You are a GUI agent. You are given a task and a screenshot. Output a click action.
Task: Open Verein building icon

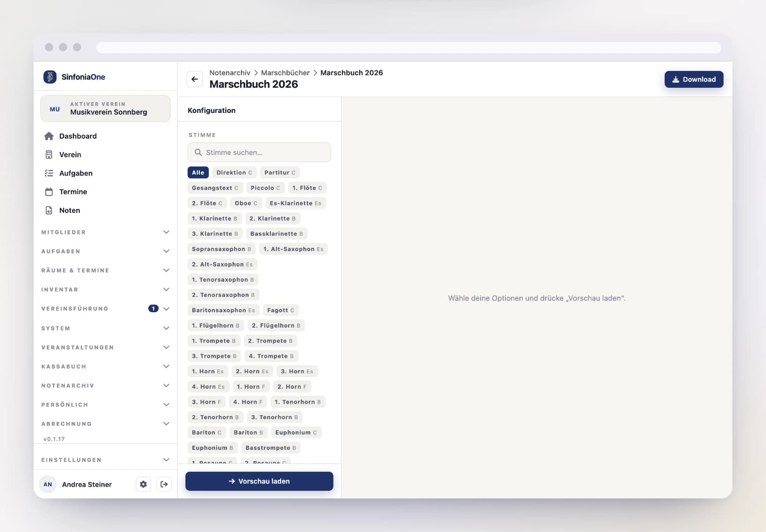click(x=49, y=155)
